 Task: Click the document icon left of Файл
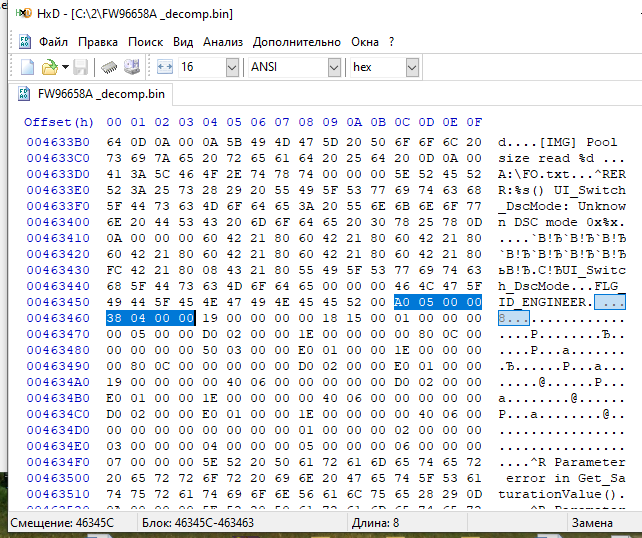click(x=25, y=42)
